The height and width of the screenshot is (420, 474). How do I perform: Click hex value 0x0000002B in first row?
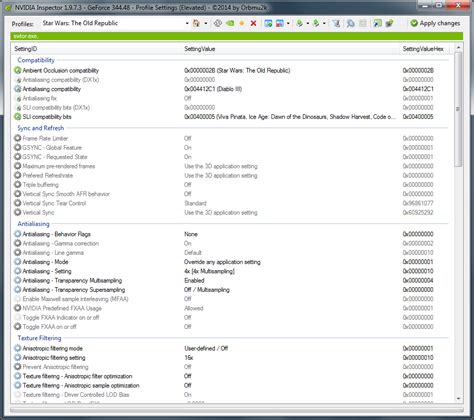(418, 70)
